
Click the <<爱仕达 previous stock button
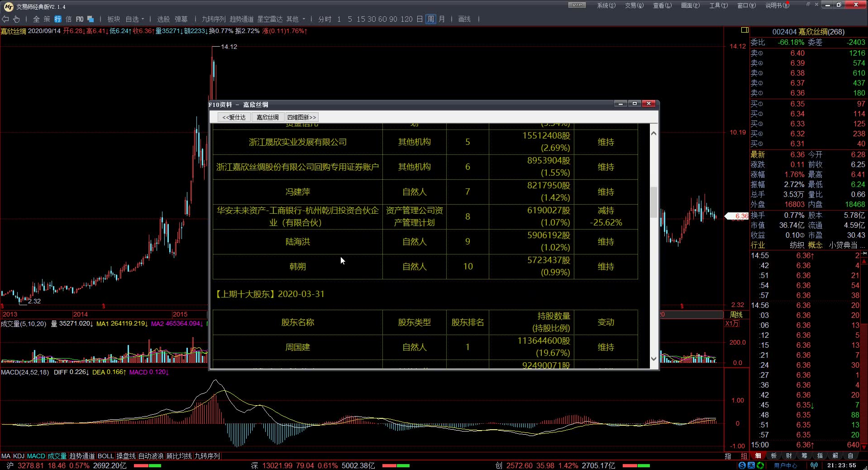234,117
